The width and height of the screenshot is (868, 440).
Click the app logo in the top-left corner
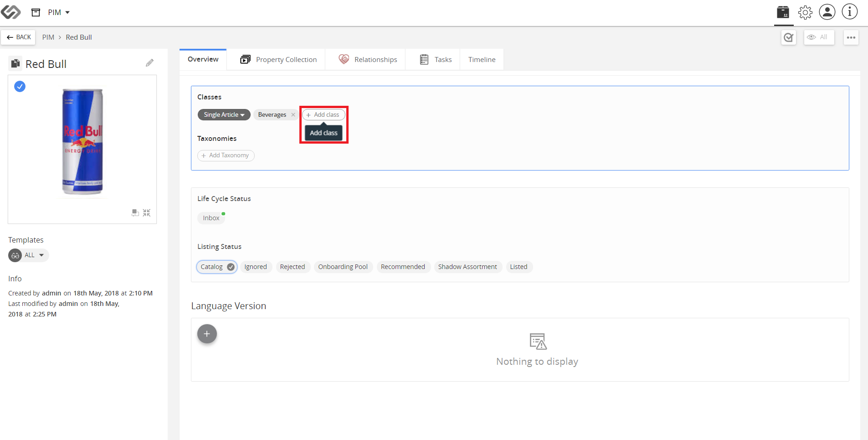(x=11, y=12)
